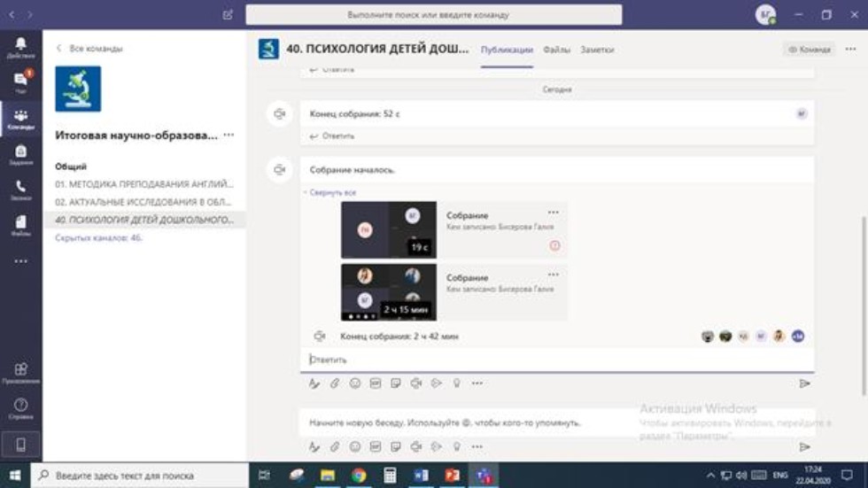Open Chat from the left sidebar

(x=20, y=82)
